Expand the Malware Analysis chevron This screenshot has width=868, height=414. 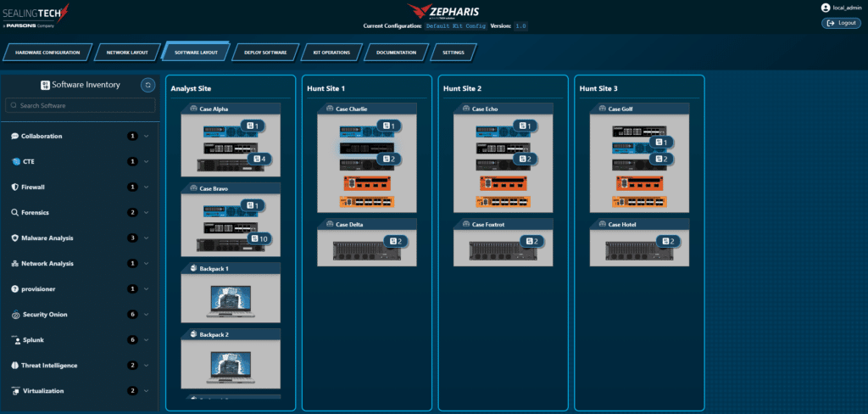(x=146, y=238)
